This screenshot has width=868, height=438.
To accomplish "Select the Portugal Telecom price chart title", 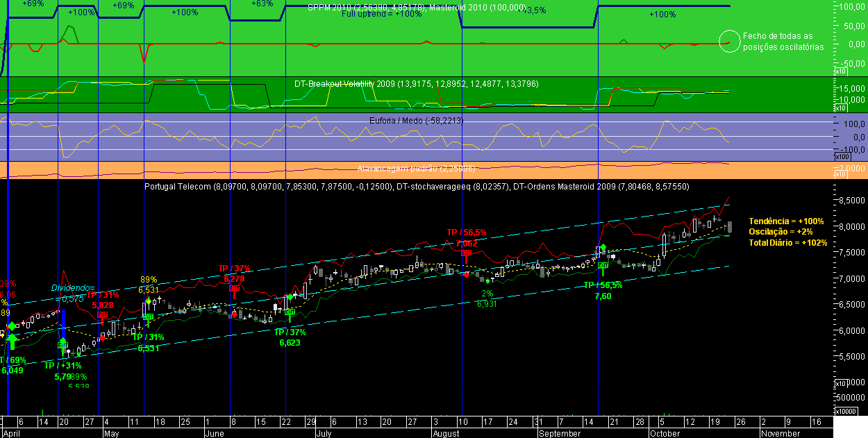I will [x=417, y=187].
